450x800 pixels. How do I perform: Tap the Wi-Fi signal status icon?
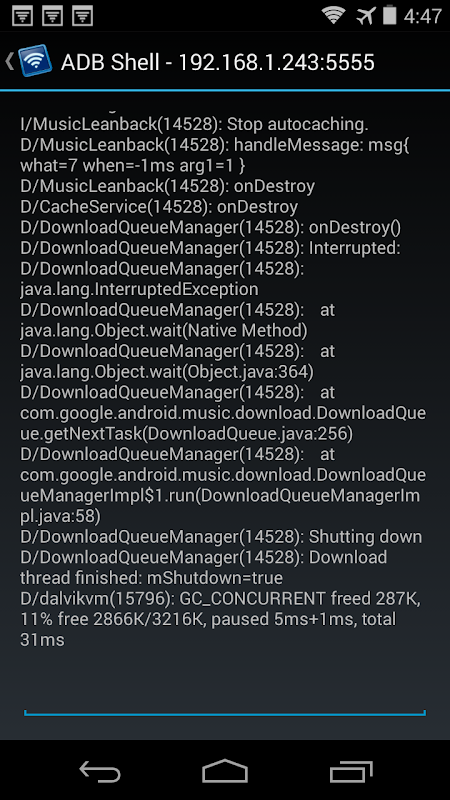(x=333, y=15)
